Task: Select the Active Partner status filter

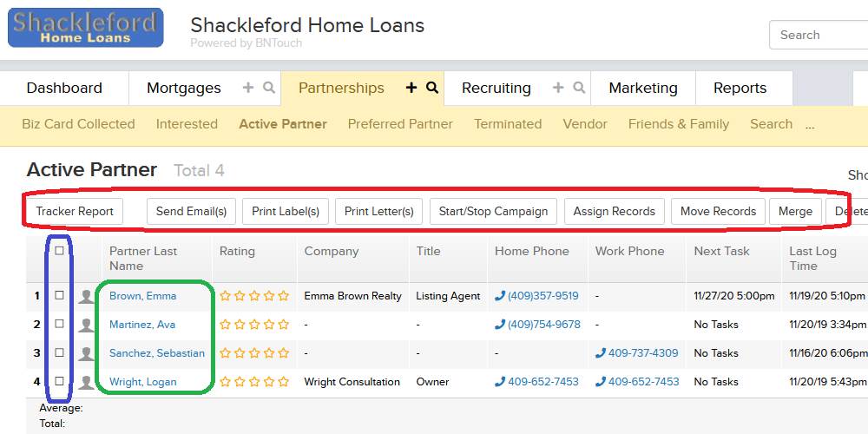Action: point(283,124)
